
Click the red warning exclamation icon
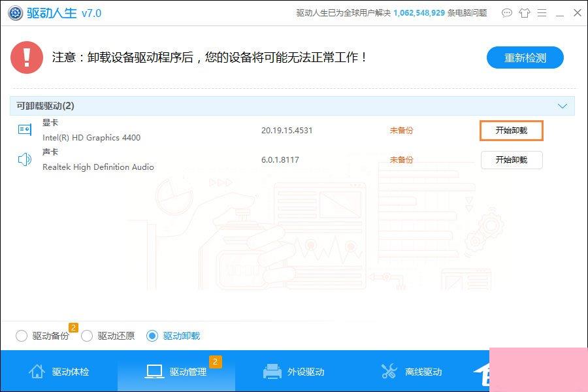click(x=27, y=57)
